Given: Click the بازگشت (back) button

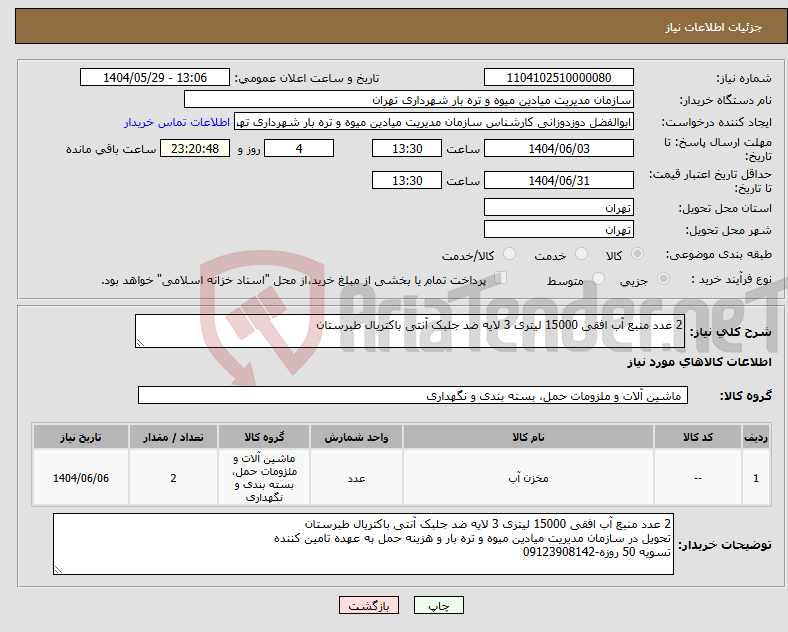Looking at the screenshot, I should [x=368, y=605].
